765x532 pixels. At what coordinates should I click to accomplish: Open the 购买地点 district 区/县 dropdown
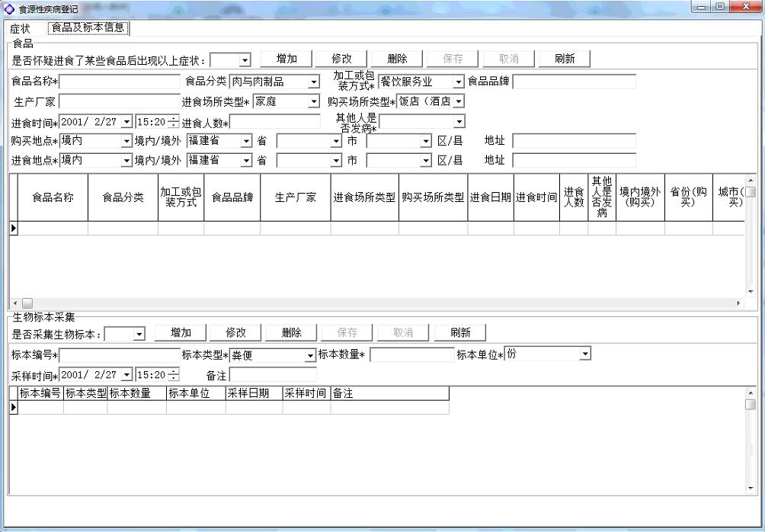426,141
